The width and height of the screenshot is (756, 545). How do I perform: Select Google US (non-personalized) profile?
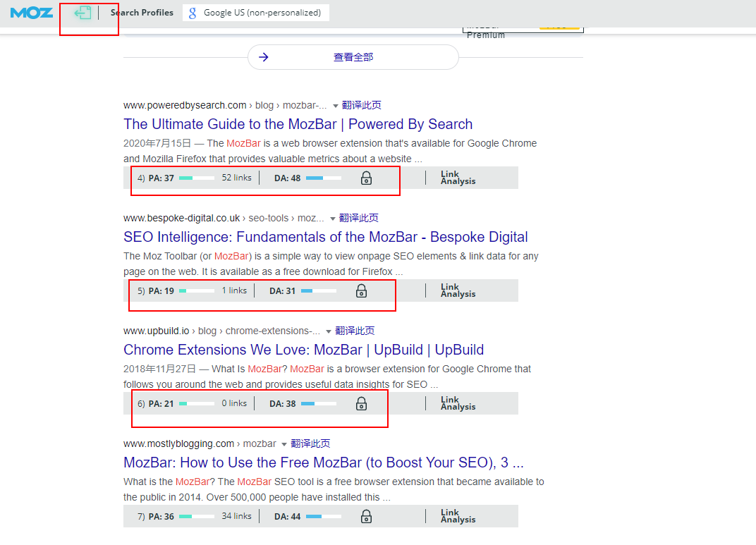[x=256, y=13]
